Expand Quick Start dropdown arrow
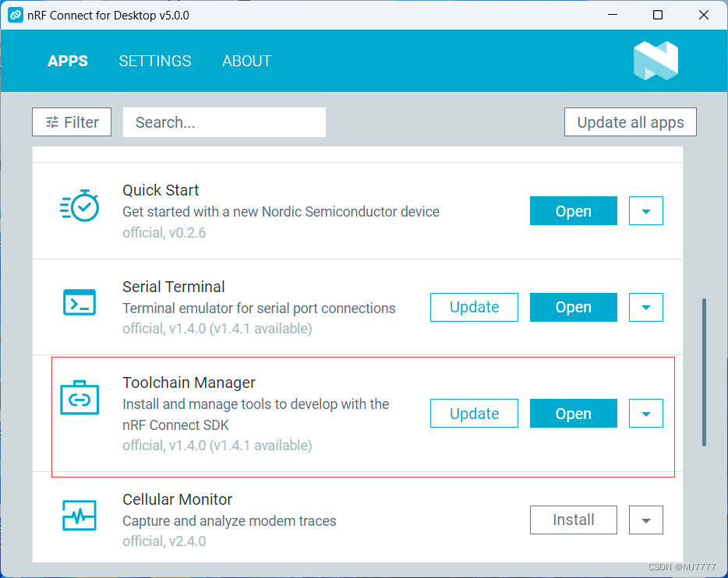728x578 pixels. (x=646, y=210)
